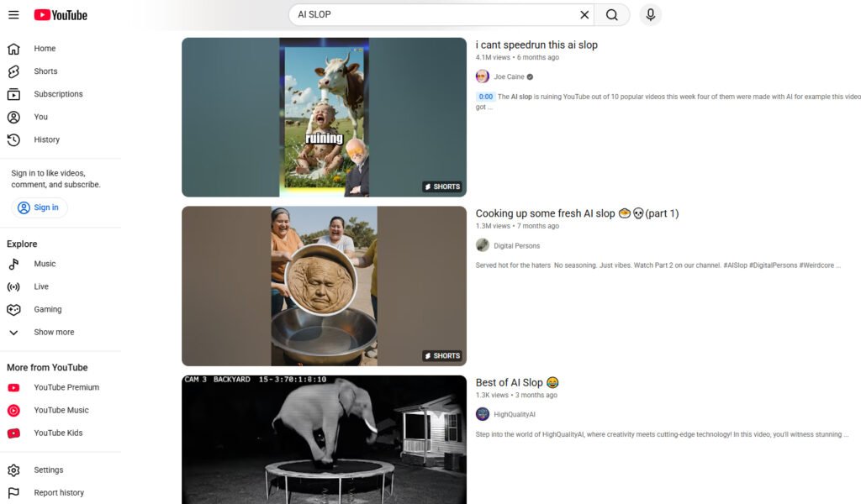
Task: Click the microphone icon for voice search
Action: pos(650,14)
